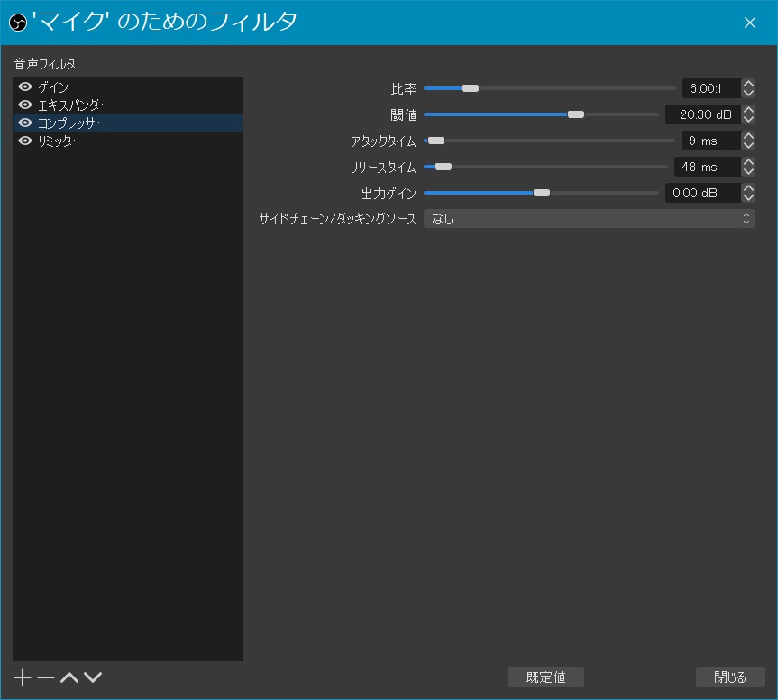Disable the コンプレッサー filter eye icon
The width and height of the screenshot is (778, 700).
(x=25, y=123)
